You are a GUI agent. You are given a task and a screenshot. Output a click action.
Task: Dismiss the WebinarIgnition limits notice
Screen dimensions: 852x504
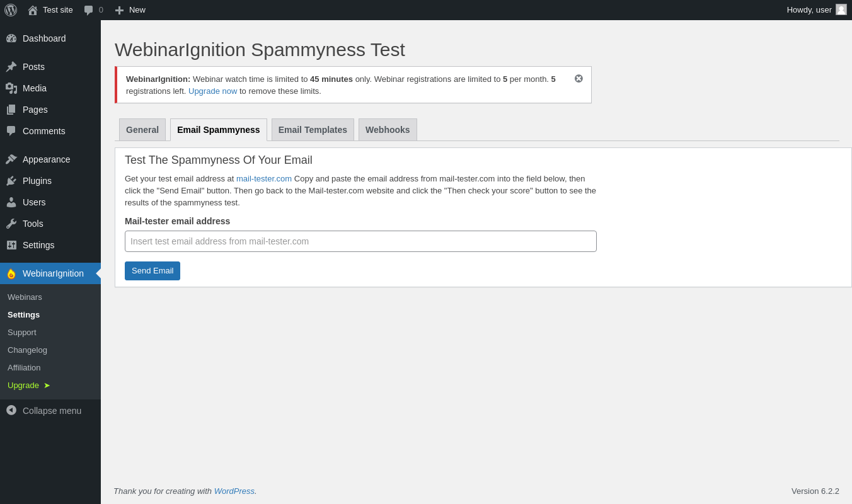[579, 79]
